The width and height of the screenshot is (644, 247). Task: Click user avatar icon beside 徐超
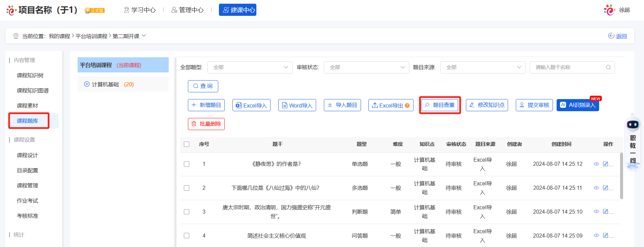[610, 10]
